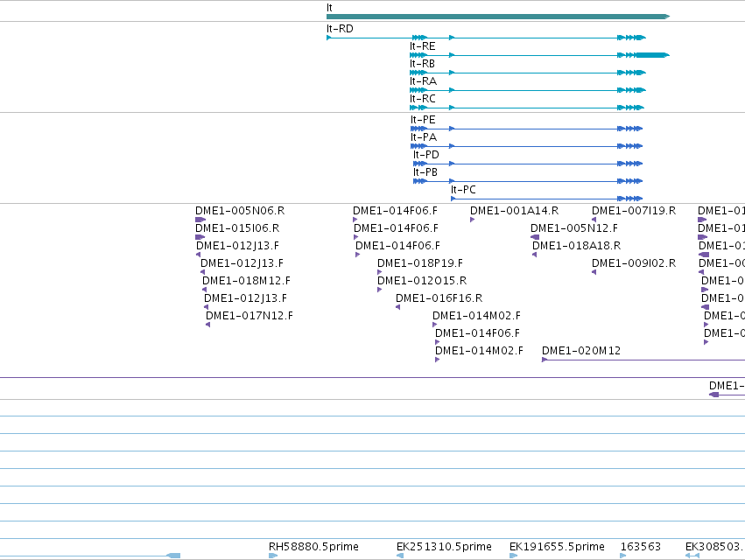745x560 pixels.
Task: Open feature DME1-016F16.R
Action: pos(439,298)
